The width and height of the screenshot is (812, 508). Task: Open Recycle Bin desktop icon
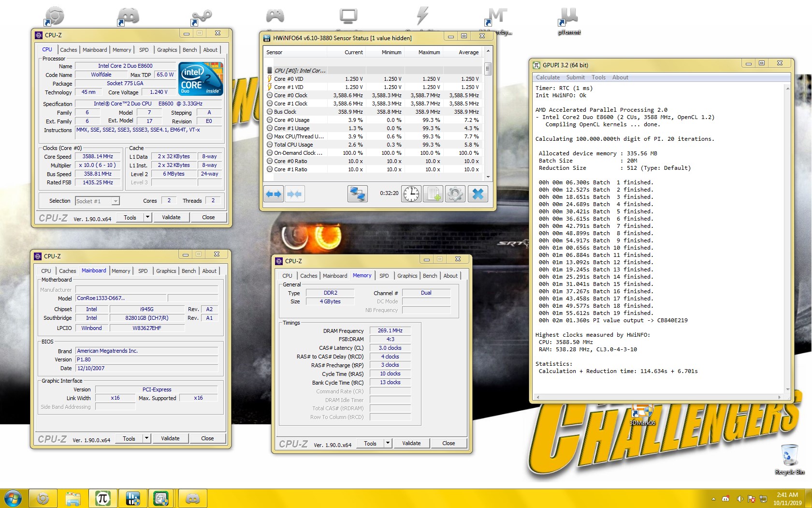pyautogui.click(x=789, y=459)
